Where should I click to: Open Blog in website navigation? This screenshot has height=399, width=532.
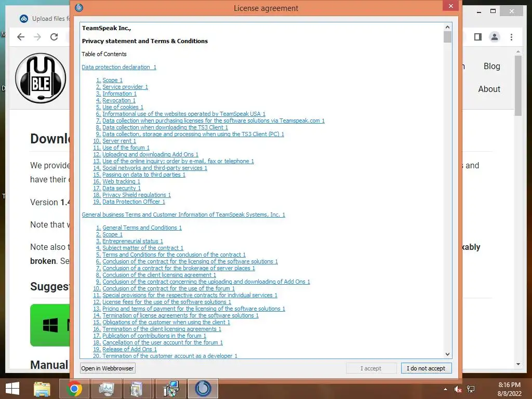[x=491, y=66]
